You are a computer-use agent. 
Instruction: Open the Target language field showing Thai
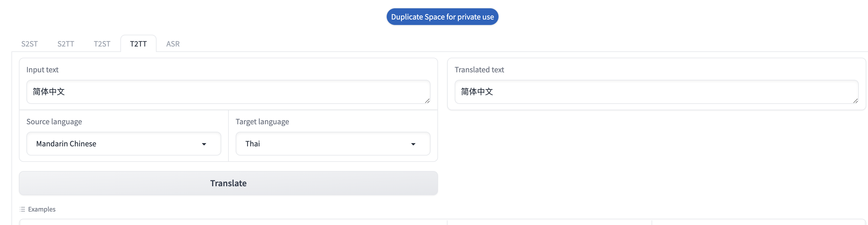tap(323, 144)
